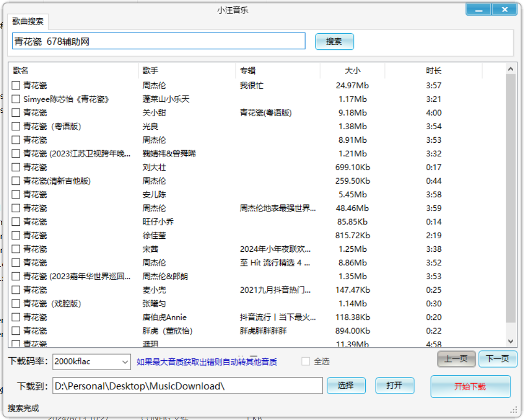Check the 青花瓷 by 周杰伦 first song
This screenshot has width=524, height=420.
tap(16, 85)
